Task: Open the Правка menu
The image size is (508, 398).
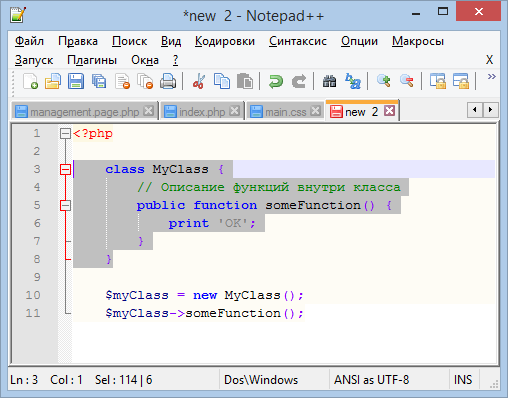Action: pyautogui.click(x=78, y=41)
